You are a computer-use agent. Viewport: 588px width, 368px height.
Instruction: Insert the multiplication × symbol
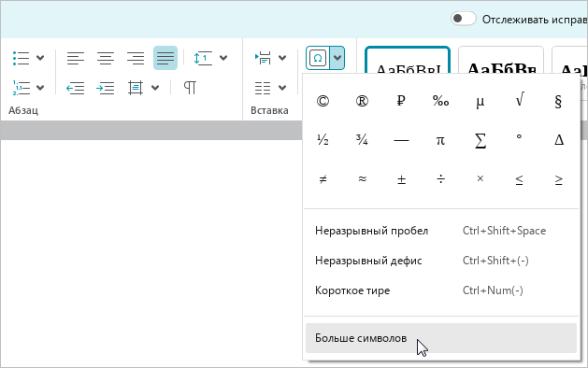click(x=480, y=179)
